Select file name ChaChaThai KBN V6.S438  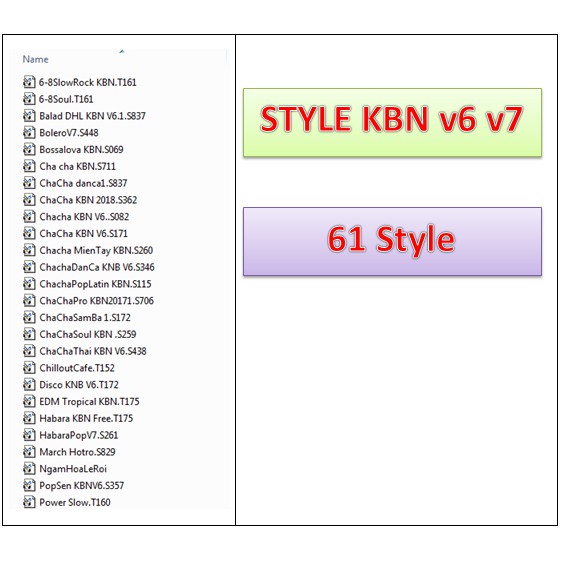93,351
